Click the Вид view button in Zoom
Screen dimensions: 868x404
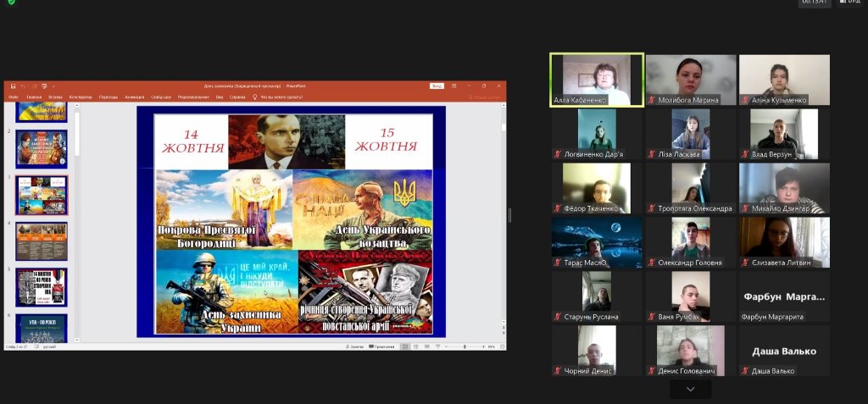click(x=849, y=2)
